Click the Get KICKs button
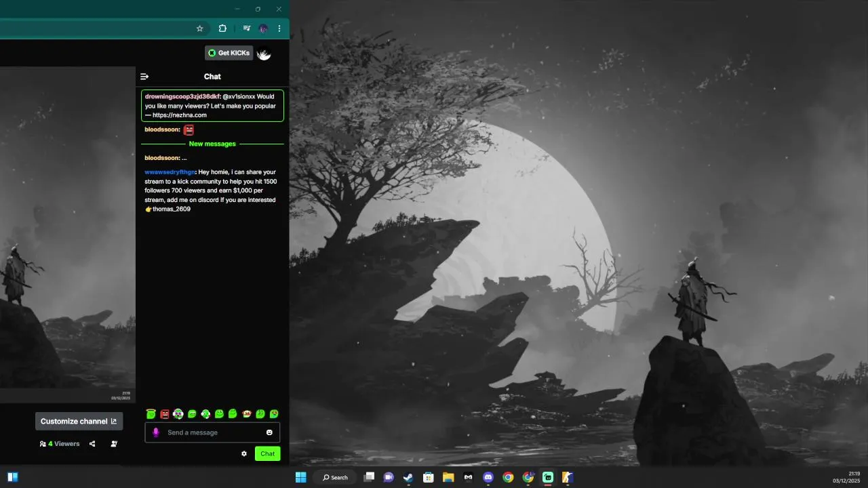 [x=229, y=53]
